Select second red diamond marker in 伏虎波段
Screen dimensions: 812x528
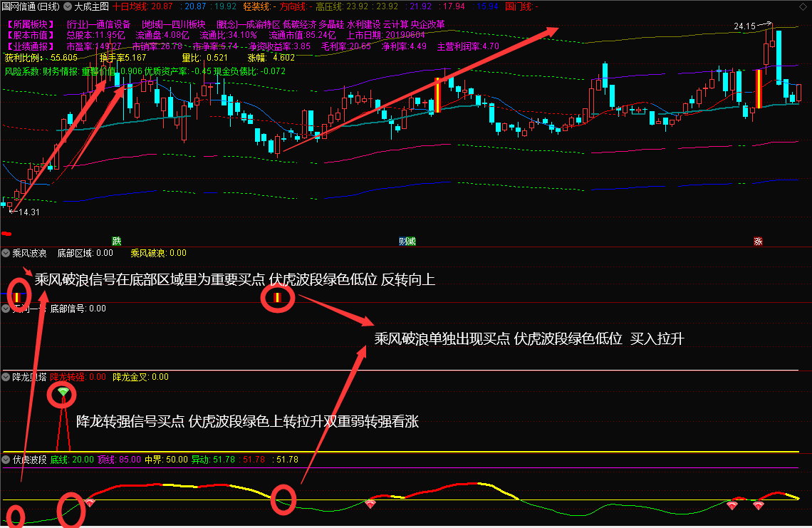[370, 504]
